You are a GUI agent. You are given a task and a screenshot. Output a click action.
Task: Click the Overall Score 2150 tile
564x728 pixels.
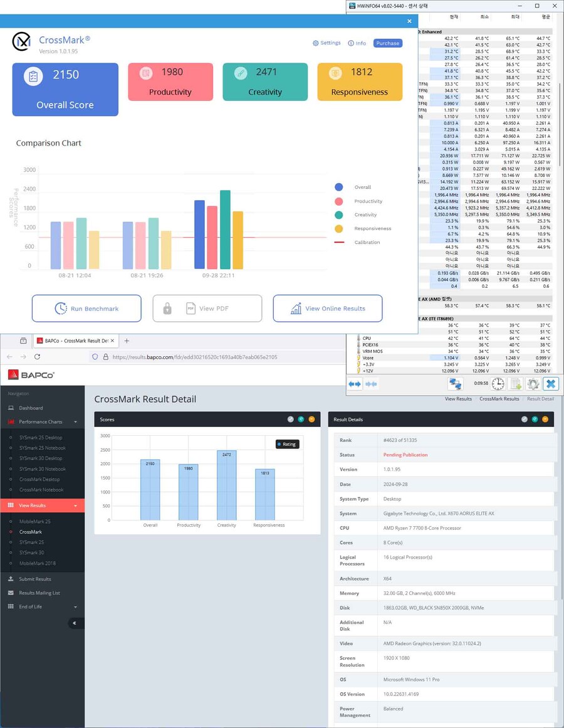point(65,89)
